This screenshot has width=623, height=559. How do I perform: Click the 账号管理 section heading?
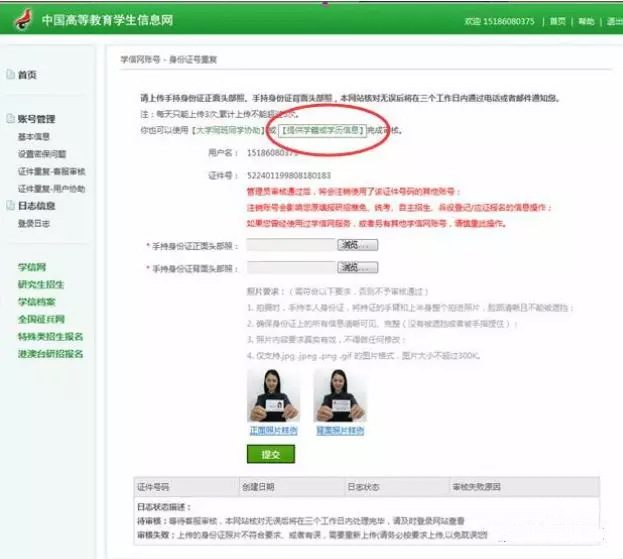tap(36, 119)
